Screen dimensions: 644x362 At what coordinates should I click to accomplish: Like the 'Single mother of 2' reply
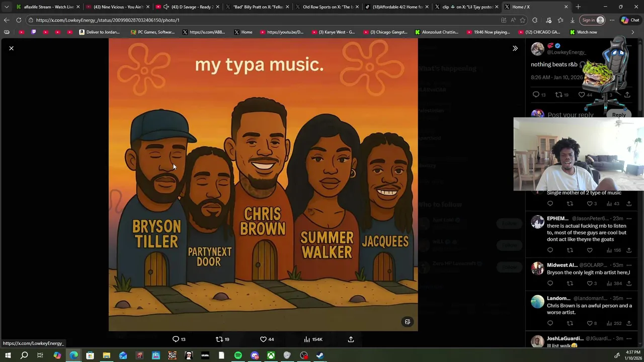point(590,204)
